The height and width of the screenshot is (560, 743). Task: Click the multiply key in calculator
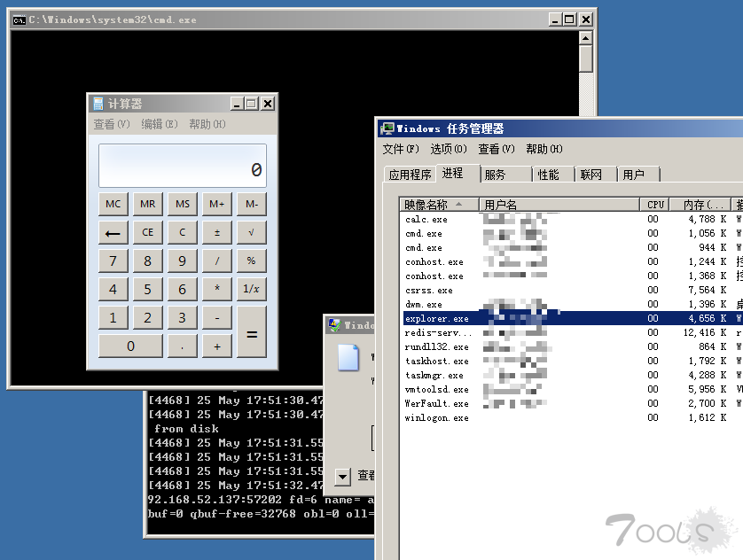217,289
